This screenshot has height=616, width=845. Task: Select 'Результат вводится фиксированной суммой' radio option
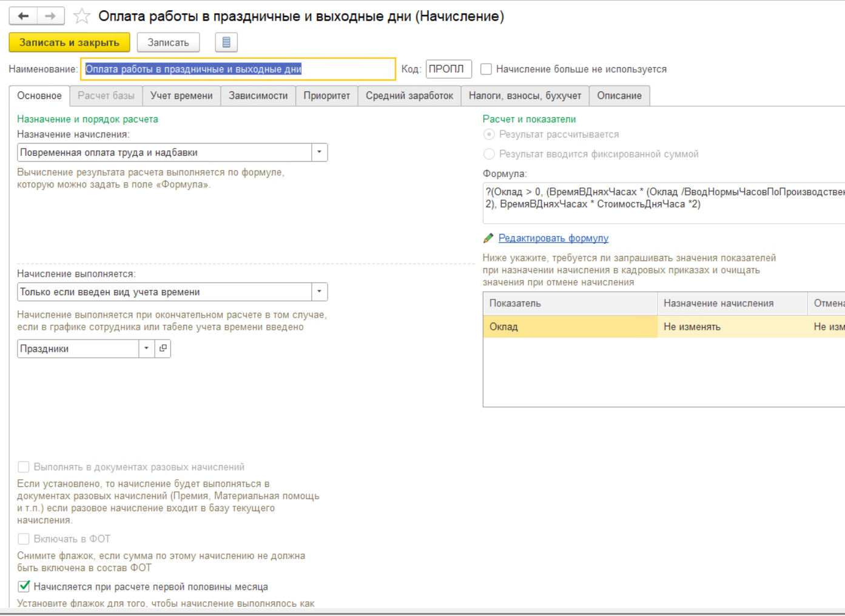point(489,154)
